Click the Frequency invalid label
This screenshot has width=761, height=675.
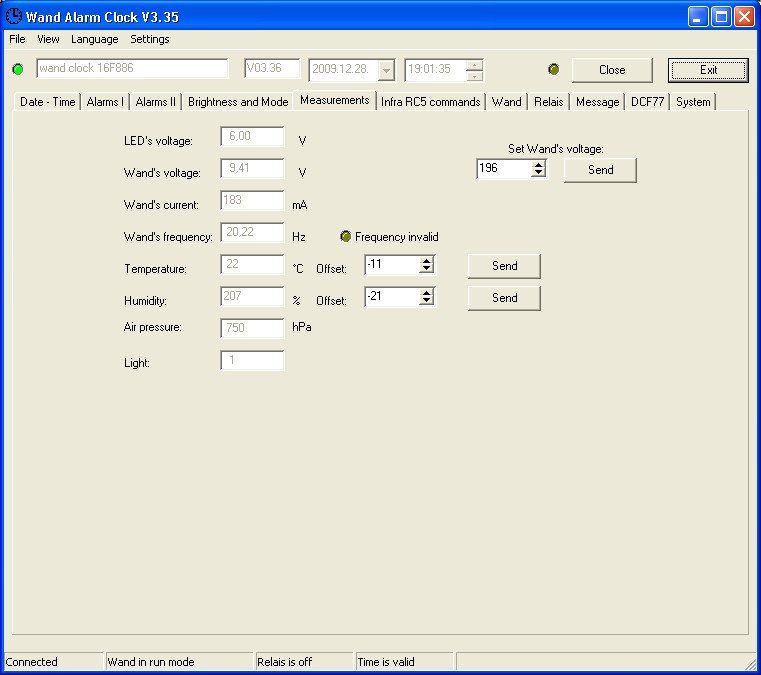397,237
